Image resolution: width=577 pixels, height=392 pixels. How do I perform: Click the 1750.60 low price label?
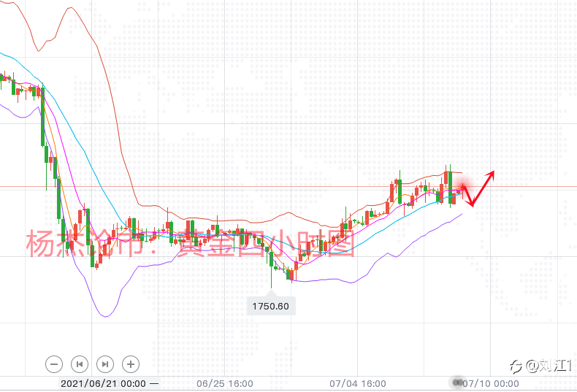click(271, 306)
